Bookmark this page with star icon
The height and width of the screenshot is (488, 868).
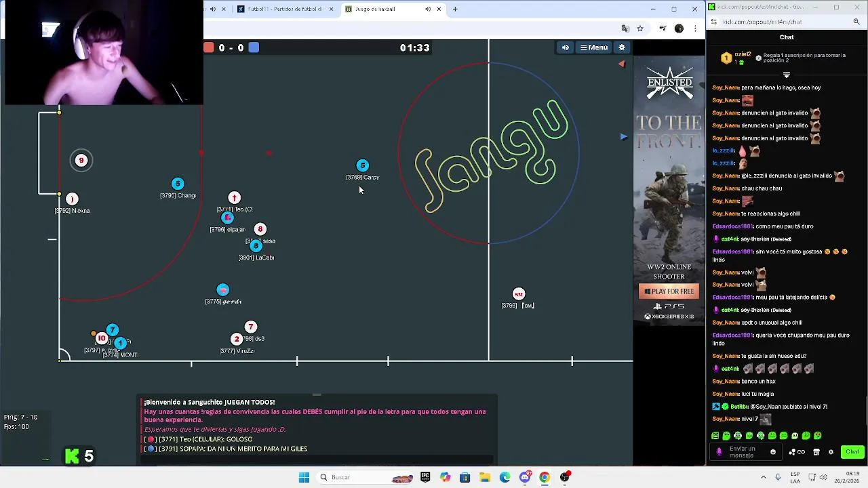click(640, 28)
